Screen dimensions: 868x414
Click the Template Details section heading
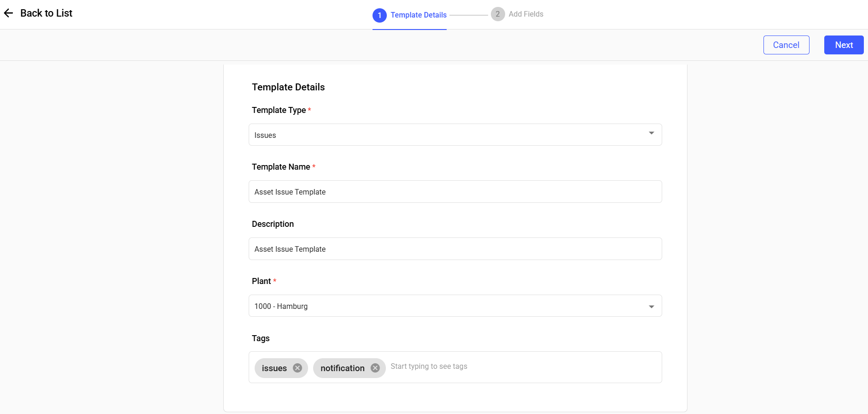288,87
